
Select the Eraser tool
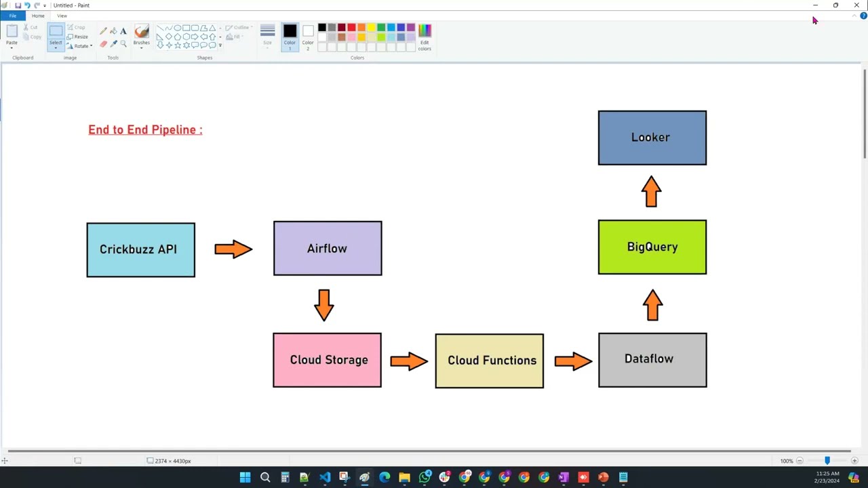pos(103,43)
